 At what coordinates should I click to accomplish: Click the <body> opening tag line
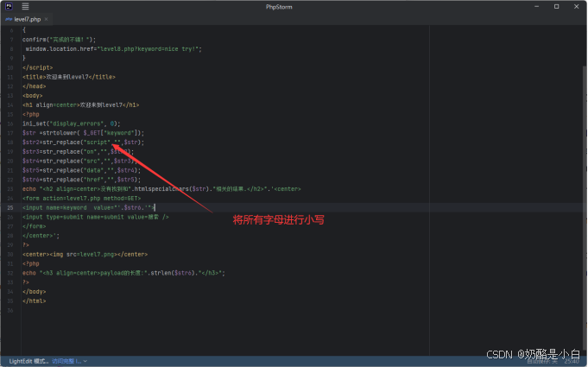click(x=32, y=96)
